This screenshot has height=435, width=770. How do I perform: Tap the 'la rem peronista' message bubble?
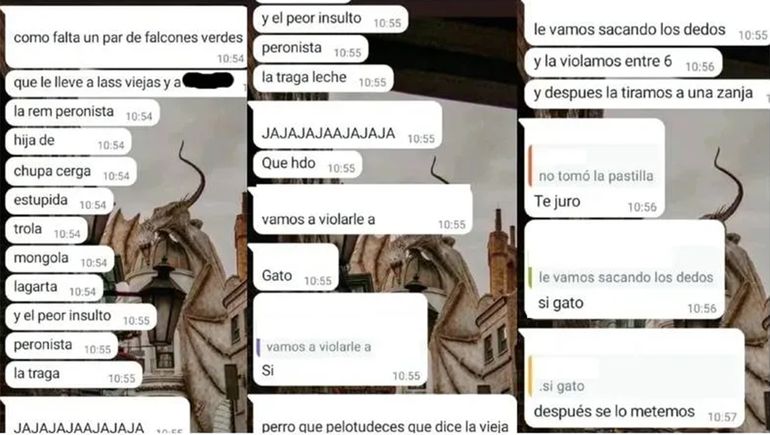pos(82,112)
